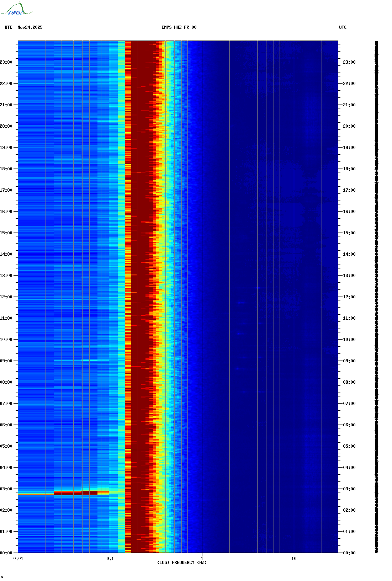Click the UTC label beside the date
Screen dimensions: 392x581
[9, 27]
